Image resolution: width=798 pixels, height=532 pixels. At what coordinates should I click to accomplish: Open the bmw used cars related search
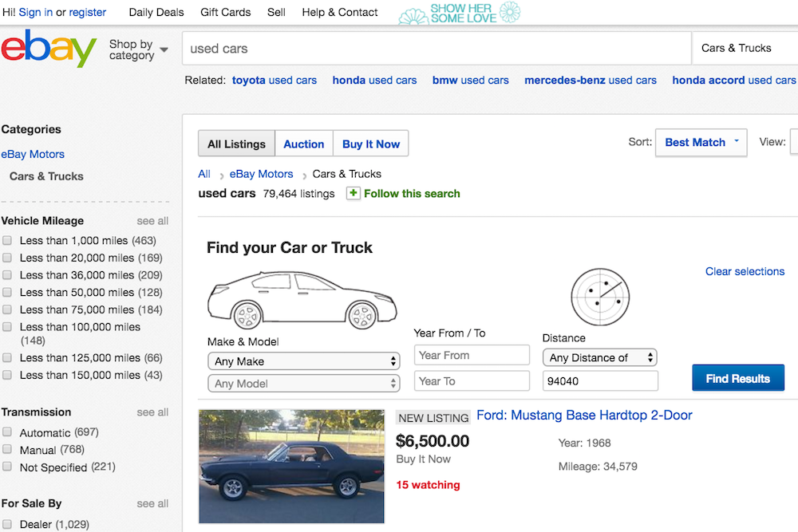(471, 81)
